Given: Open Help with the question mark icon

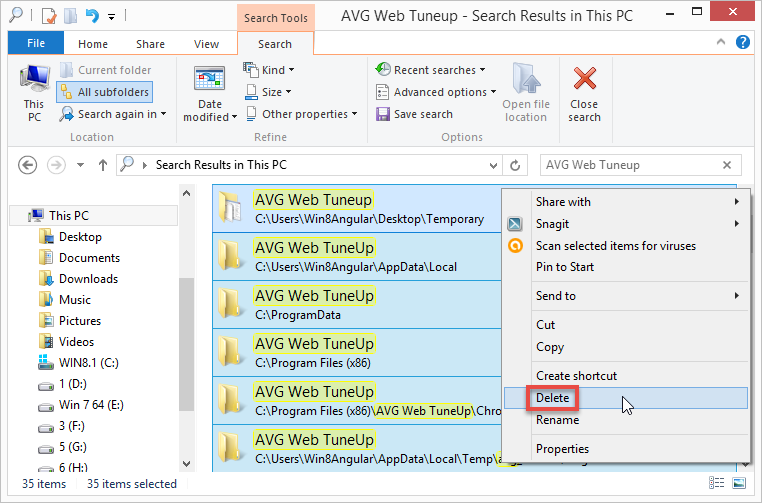Looking at the screenshot, I should [x=743, y=42].
